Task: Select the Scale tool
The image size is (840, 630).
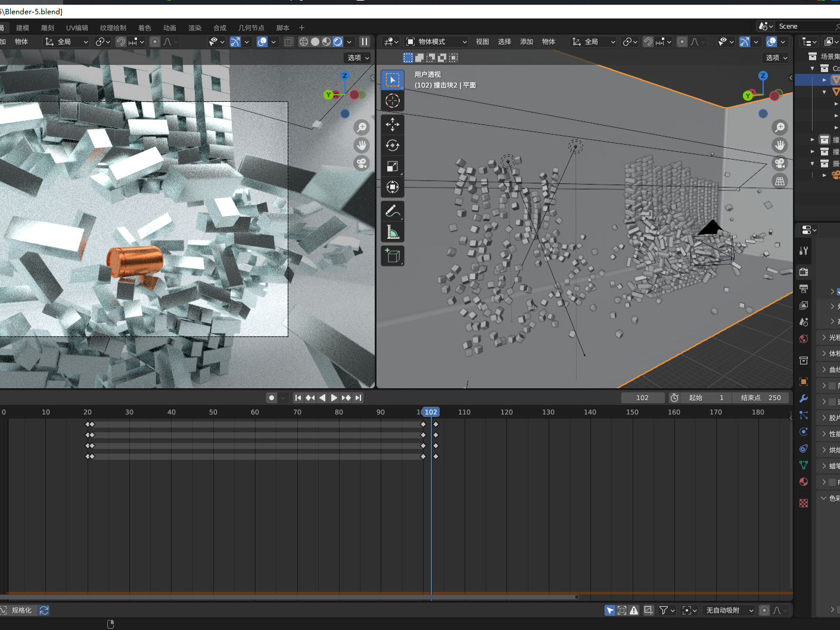Action: pyautogui.click(x=393, y=166)
